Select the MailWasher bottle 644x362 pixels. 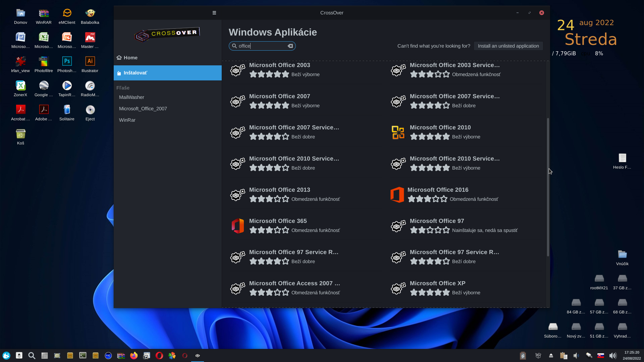131,97
